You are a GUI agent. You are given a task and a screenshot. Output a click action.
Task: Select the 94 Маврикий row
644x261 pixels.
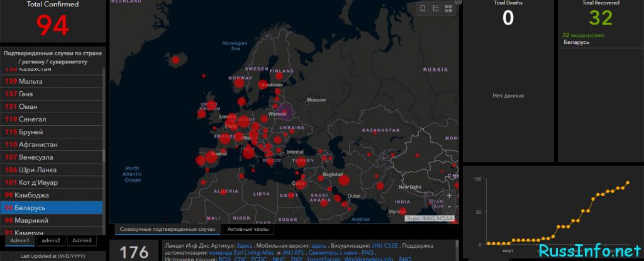tap(52, 220)
